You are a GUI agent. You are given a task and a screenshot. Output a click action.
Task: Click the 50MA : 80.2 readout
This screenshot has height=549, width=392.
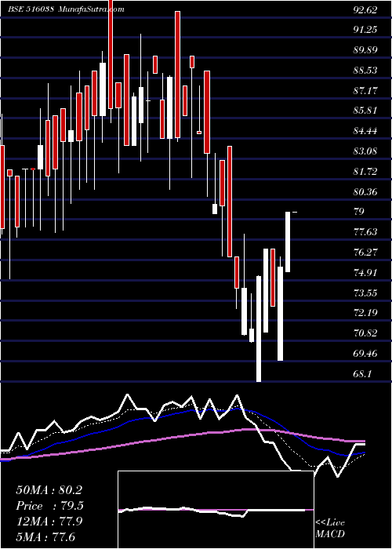49,490
